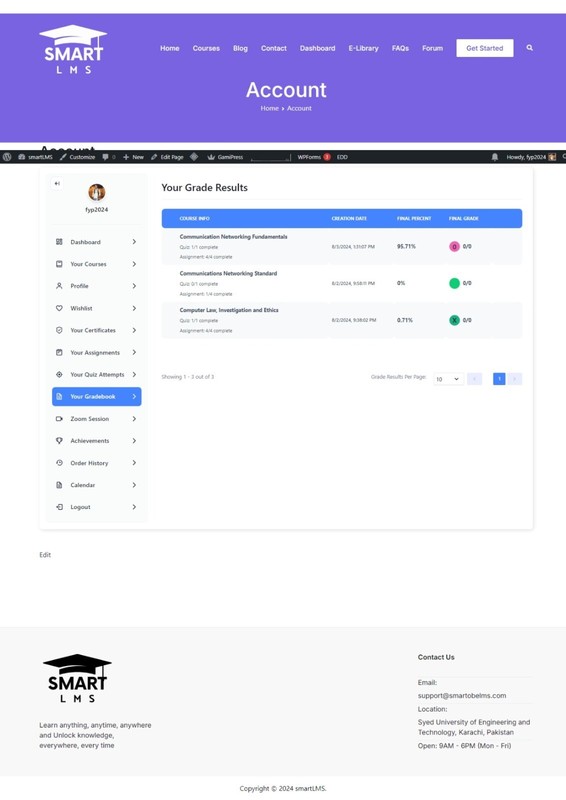Expand the Achievements chevron
This screenshot has height=800, width=566.
tap(134, 440)
